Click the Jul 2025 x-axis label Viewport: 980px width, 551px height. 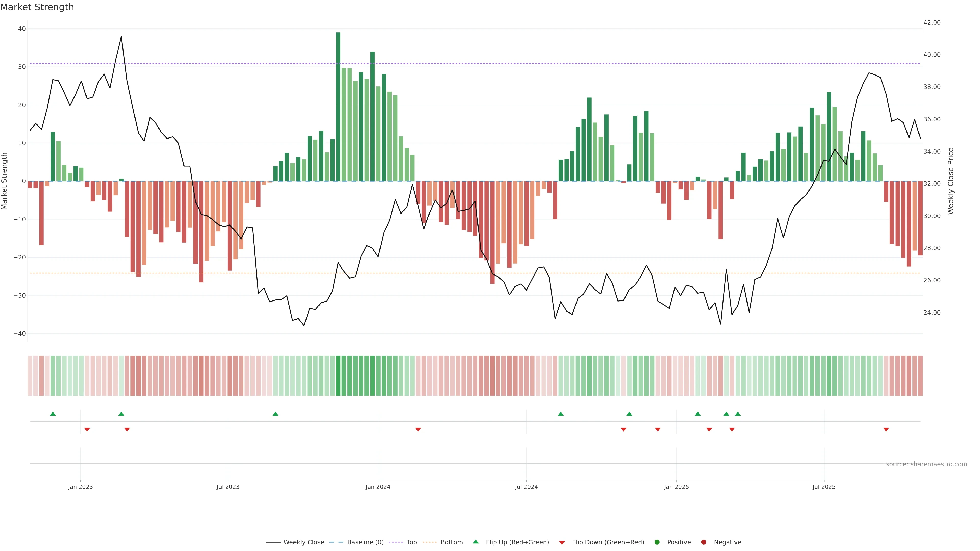[824, 487]
